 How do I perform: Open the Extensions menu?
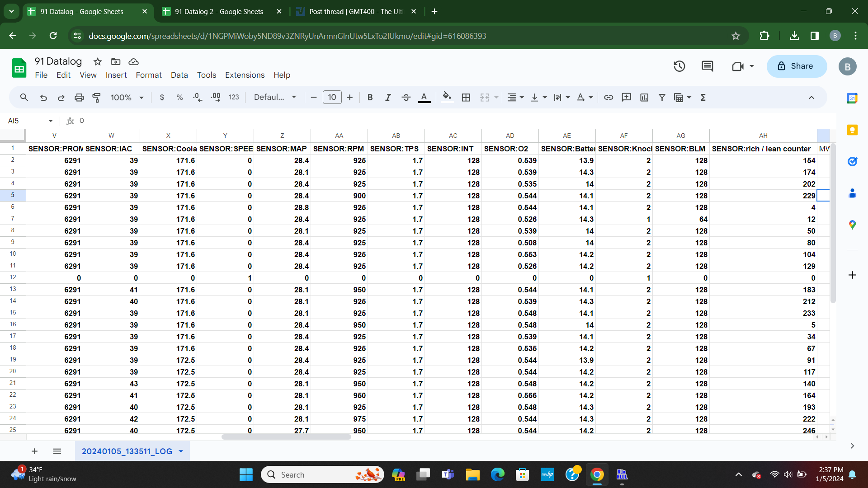245,75
